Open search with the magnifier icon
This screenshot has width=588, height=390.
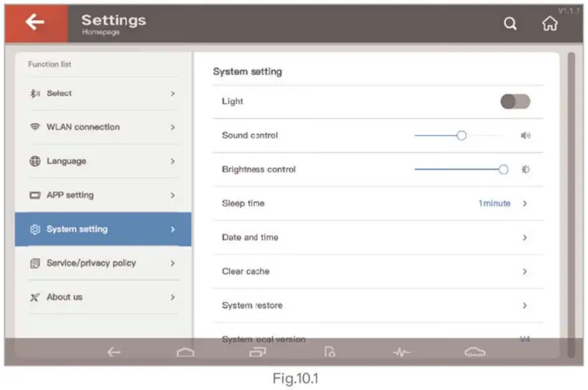pyautogui.click(x=510, y=23)
